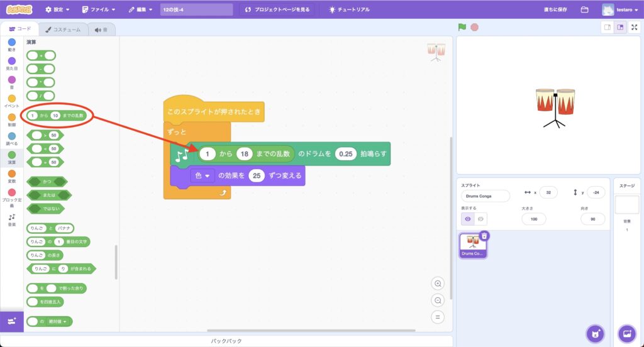Screen dimensions: 644x347
Task: Open the My Stuff folder icon
Action: pyautogui.click(x=584, y=9)
